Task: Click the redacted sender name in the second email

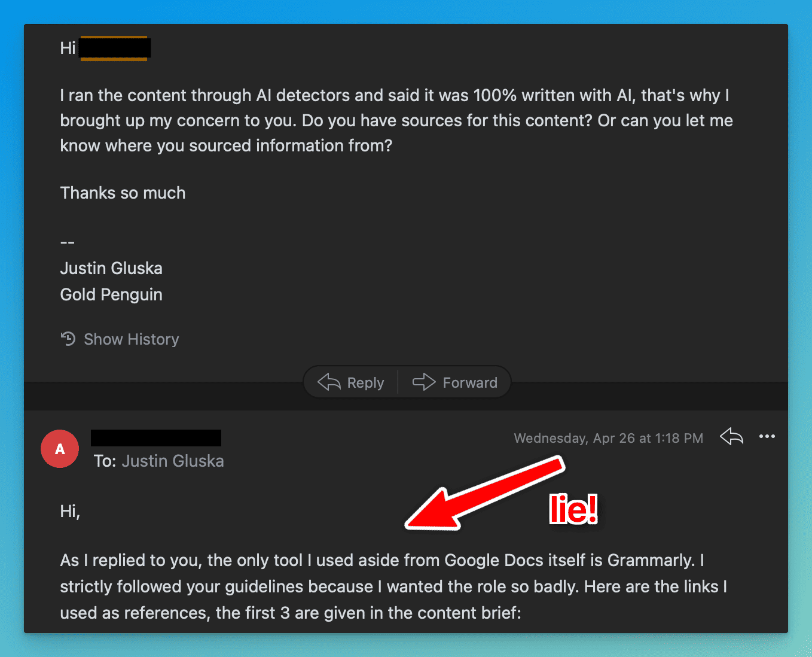Action: tap(156, 438)
